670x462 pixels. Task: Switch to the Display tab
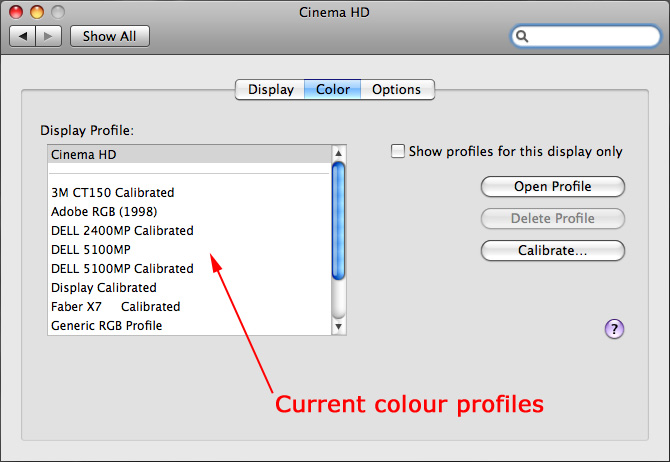(x=270, y=89)
